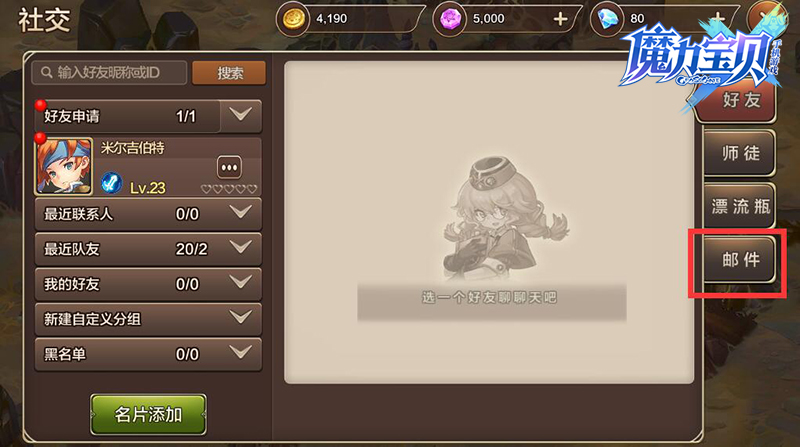Switch to the 漂流瓶 tab
Viewport: 800px width, 447px height.
(740, 206)
